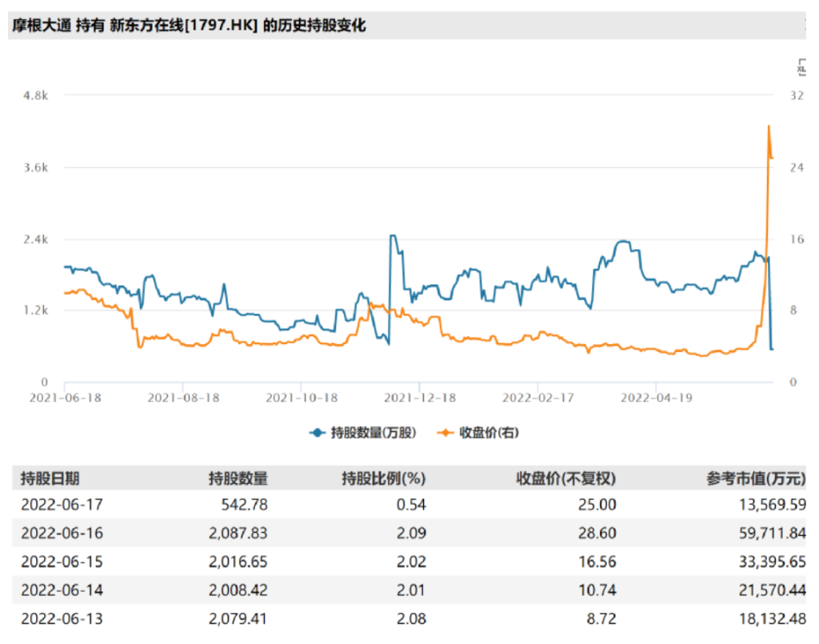Click the 持股日期 column header
Screen dimensions: 819x644
pyautogui.click(x=50, y=478)
